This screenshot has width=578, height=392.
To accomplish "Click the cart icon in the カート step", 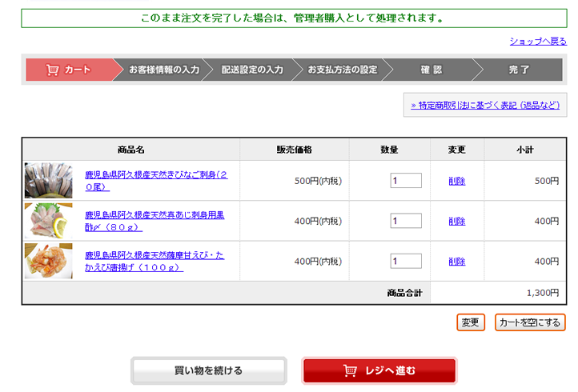I will coord(53,70).
